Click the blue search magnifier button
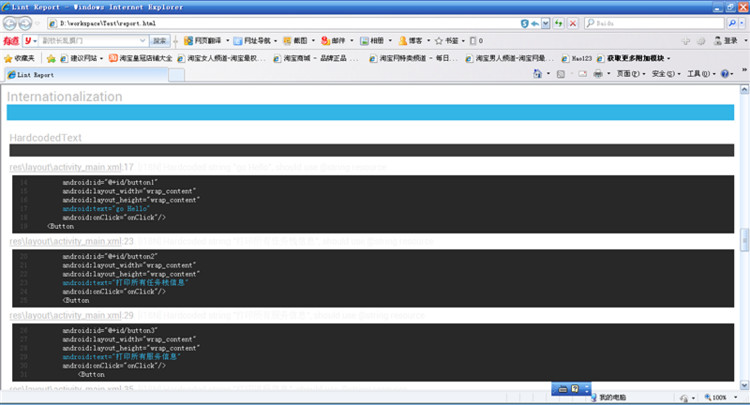This screenshot has width=750, height=405. tap(732, 23)
